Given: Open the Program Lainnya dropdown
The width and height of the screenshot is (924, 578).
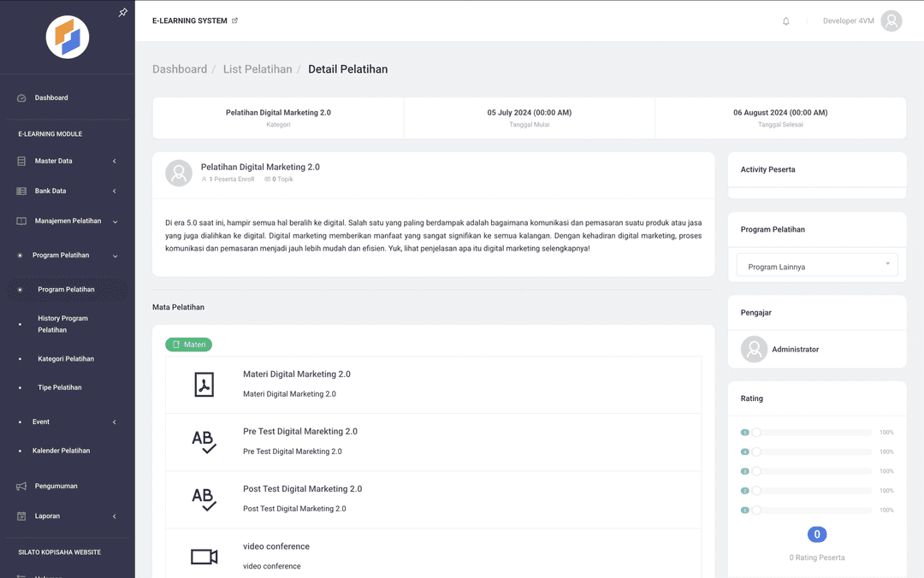Looking at the screenshot, I should [x=818, y=266].
